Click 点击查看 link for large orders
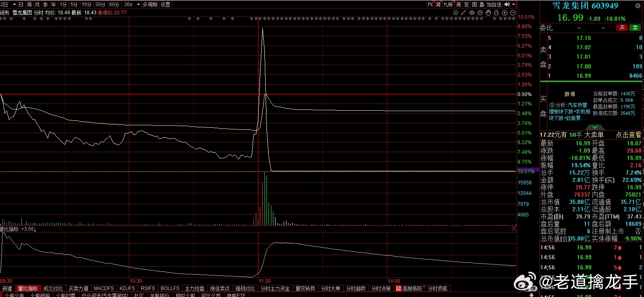This screenshot has width=644, height=297. (628, 135)
